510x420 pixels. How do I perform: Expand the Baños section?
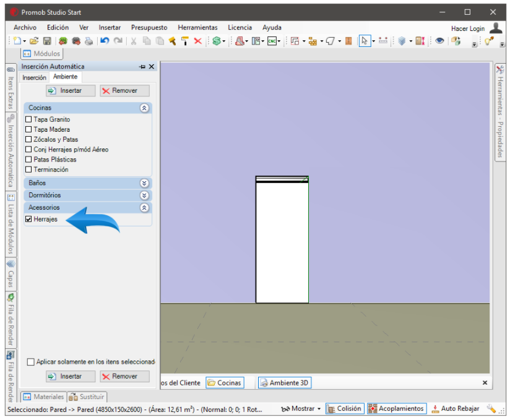pos(144,183)
